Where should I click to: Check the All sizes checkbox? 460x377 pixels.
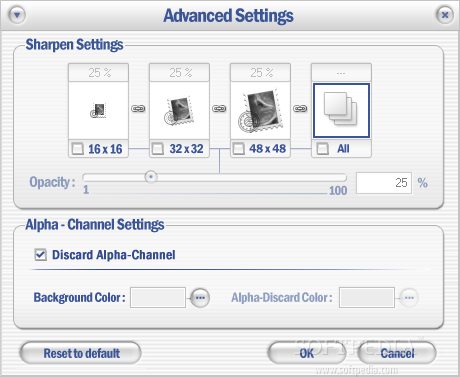(323, 149)
